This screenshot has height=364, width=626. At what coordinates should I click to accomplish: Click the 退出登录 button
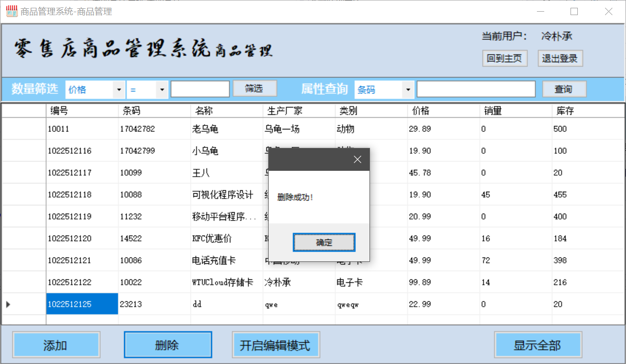[560, 58]
